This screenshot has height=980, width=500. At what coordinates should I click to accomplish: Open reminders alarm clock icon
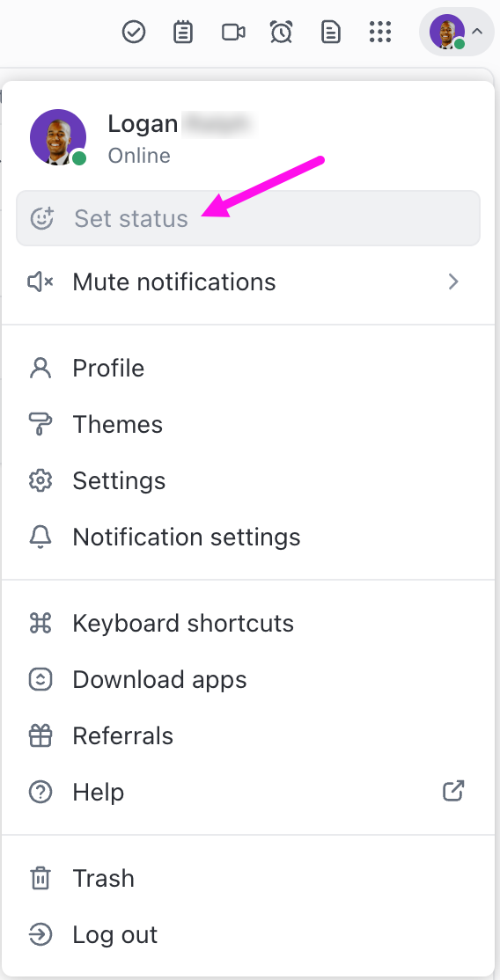[x=281, y=32]
